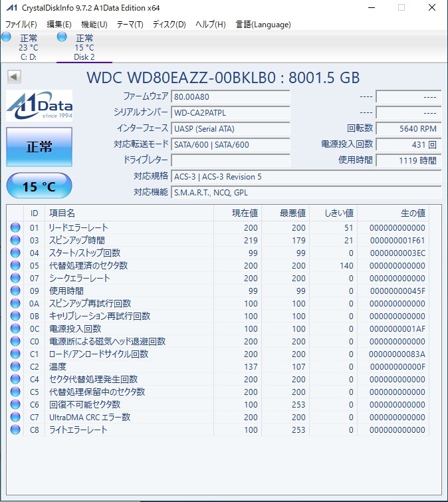Click the status icon for 代替処理済のセクタ数
This screenshot has height=502, width=448.
pos(15,266)
